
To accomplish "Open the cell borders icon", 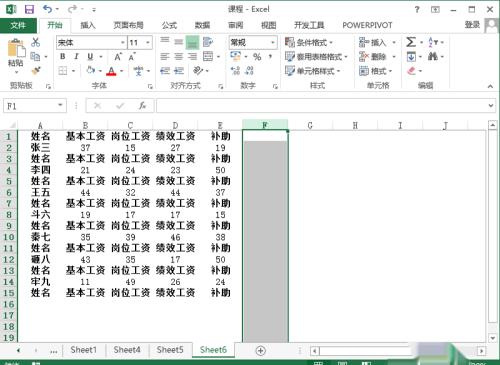I will pyautogui.click(x=63, y=71).
